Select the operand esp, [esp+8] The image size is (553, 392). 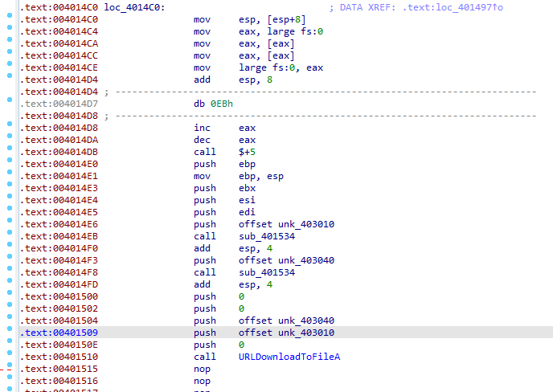272,19
